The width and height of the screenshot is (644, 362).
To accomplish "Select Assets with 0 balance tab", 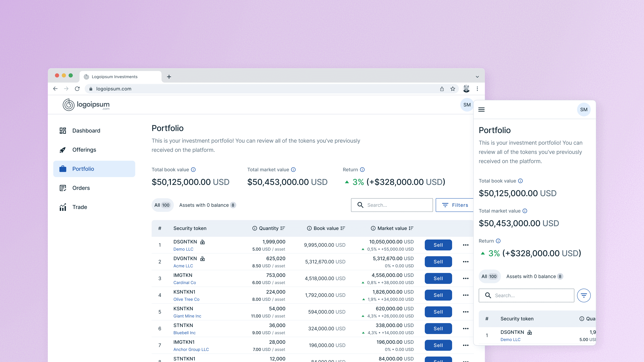I will 207,205.
